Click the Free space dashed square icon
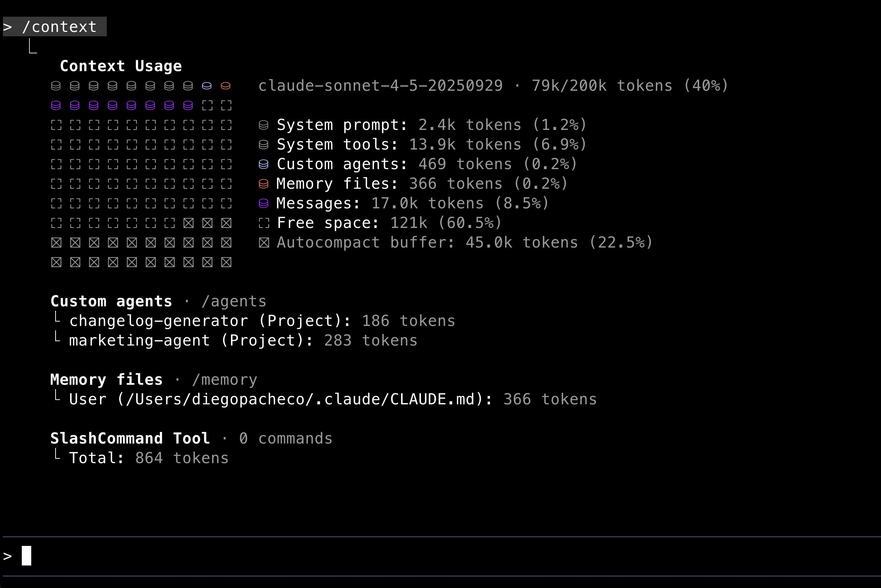The height and width of the screenshot is (588, 881). tap(263, 223)
